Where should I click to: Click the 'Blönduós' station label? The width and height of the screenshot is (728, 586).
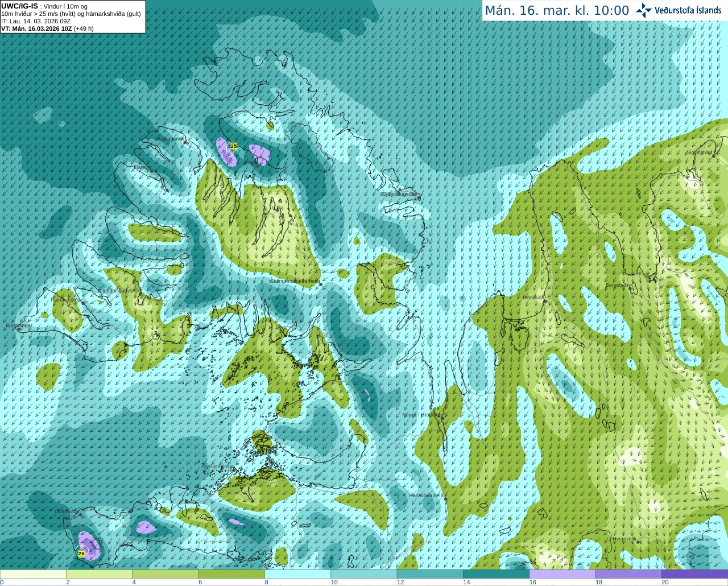533,298
